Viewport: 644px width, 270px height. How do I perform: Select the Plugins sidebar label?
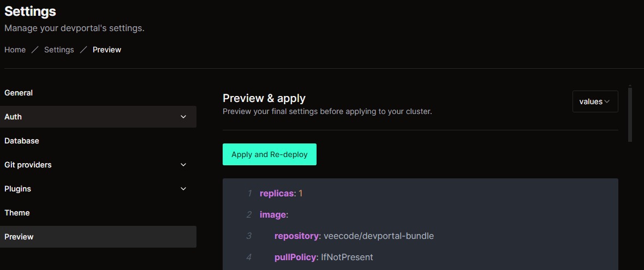(x=17, y=189)
